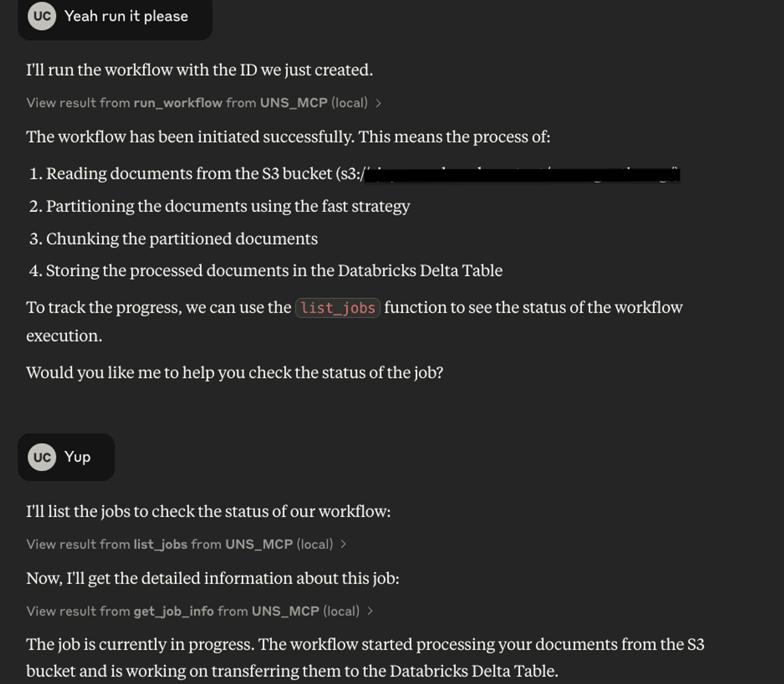
Task: Click "I'll run the workflow" response text
Action: point(199,70)
